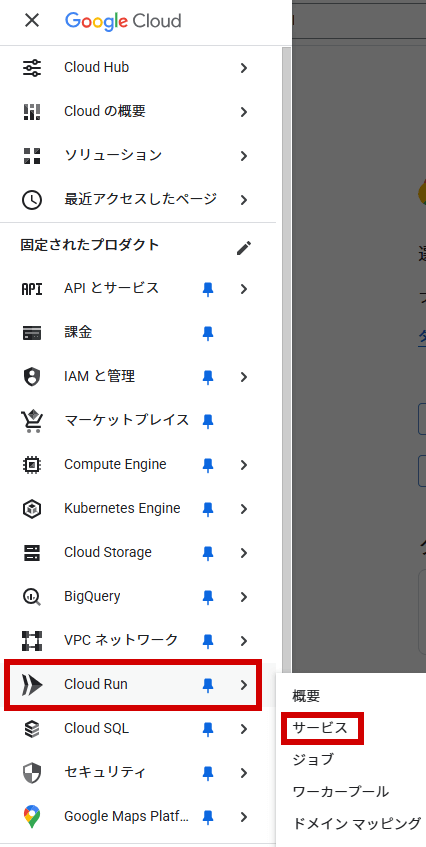Open the Compute Engine label

point(115,465)
